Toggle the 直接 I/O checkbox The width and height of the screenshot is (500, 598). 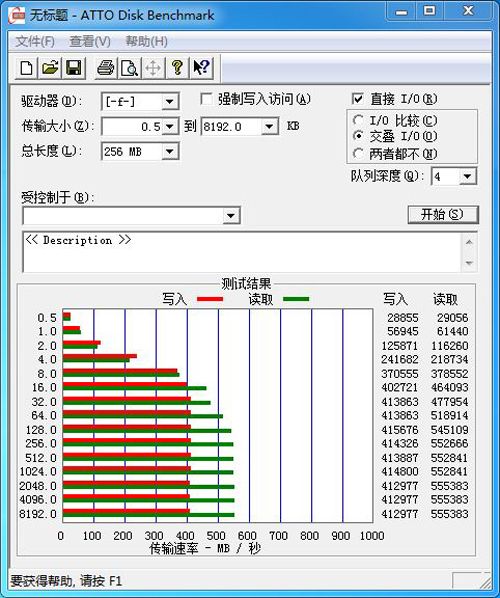point(357,99)
